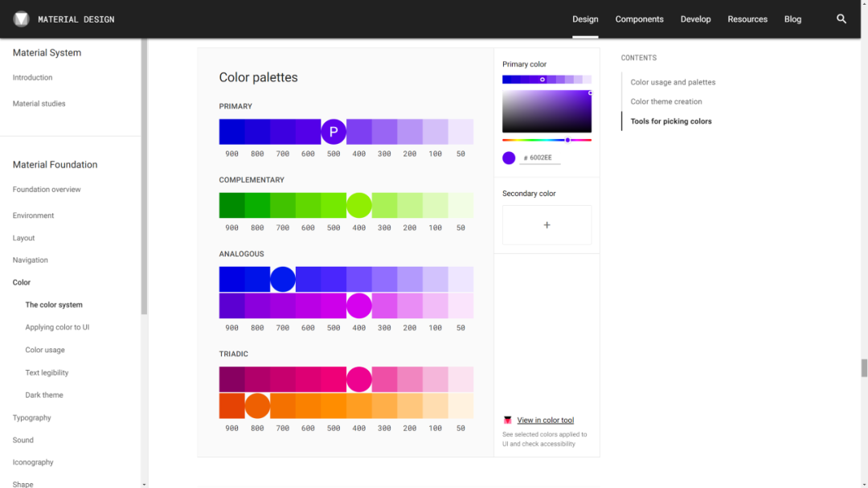Open Text legibility page
This screenshot has height=488, width=868.
[x=47, y=373]
